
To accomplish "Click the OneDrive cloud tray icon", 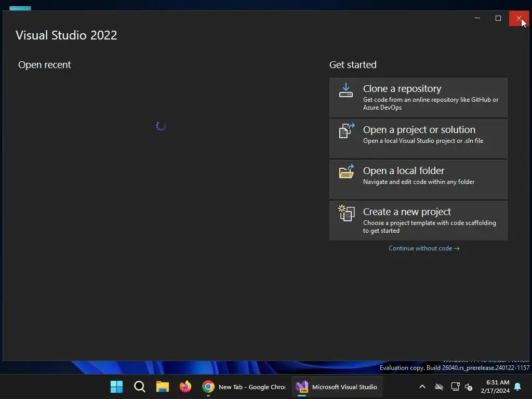I will pos(439,387).
